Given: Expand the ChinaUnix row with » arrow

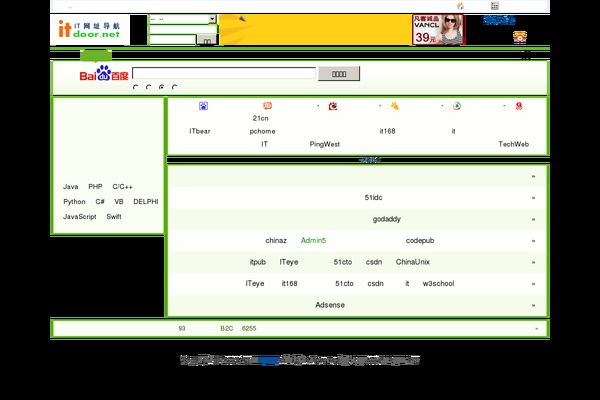Looking at the screenshot, I should [x=533, y=262].
